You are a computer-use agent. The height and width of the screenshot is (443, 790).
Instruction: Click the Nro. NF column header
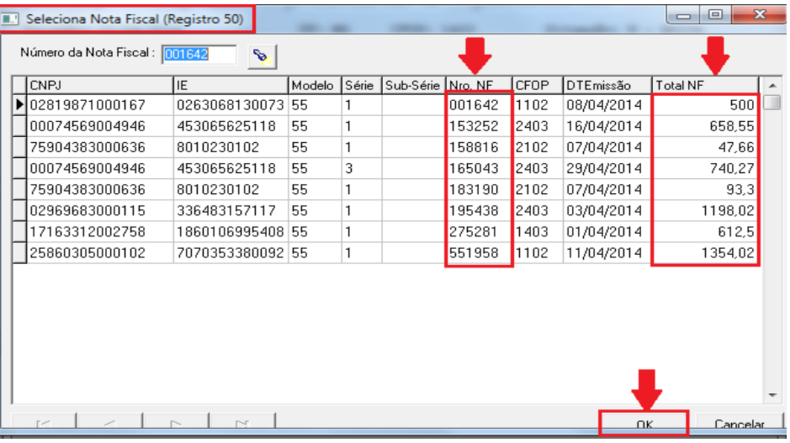(478, 84)
